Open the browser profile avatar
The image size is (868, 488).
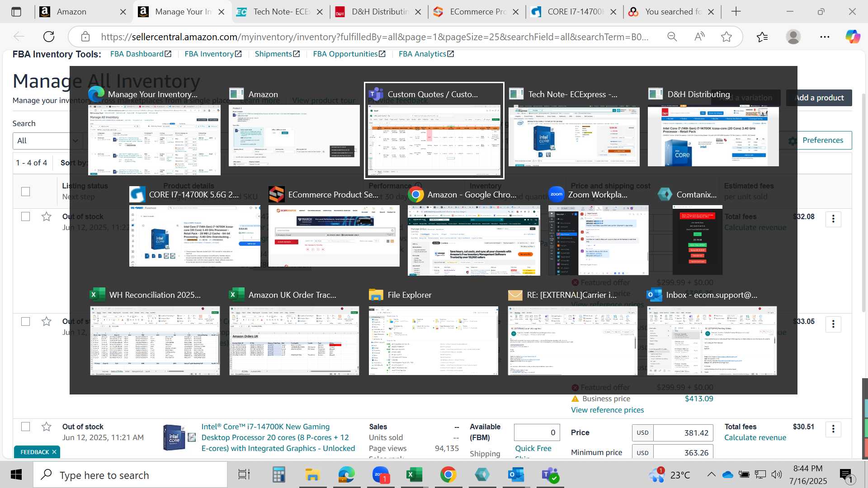pyautogui.click(x=793, y=37)
